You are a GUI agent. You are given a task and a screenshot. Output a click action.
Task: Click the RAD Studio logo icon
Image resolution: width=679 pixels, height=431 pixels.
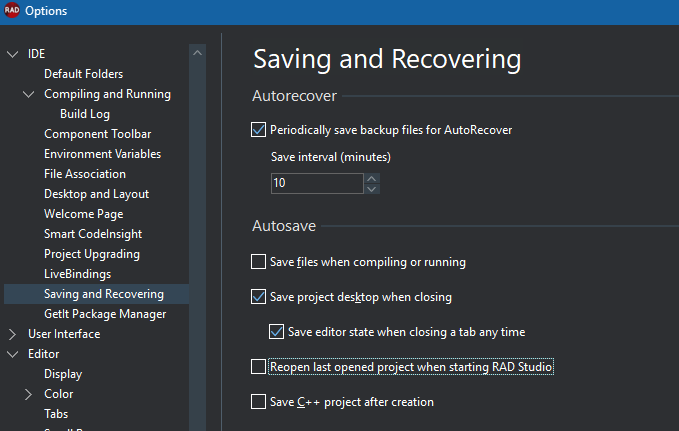click(12, 10)
